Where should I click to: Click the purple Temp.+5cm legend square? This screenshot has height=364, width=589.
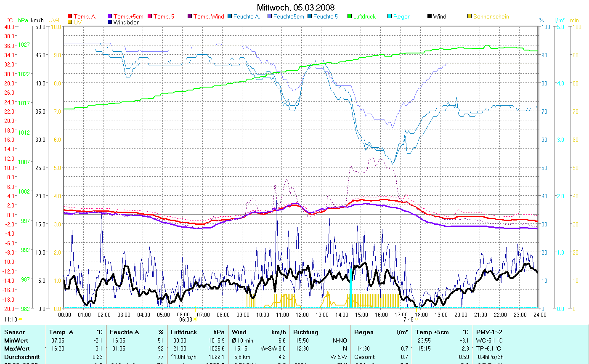(x=110, y=17)
